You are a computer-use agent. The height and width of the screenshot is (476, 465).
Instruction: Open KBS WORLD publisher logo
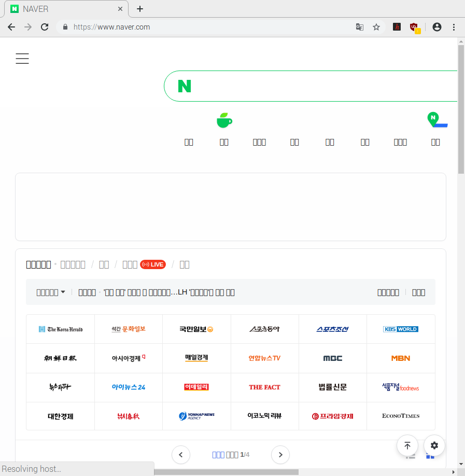tap(401, 329)
